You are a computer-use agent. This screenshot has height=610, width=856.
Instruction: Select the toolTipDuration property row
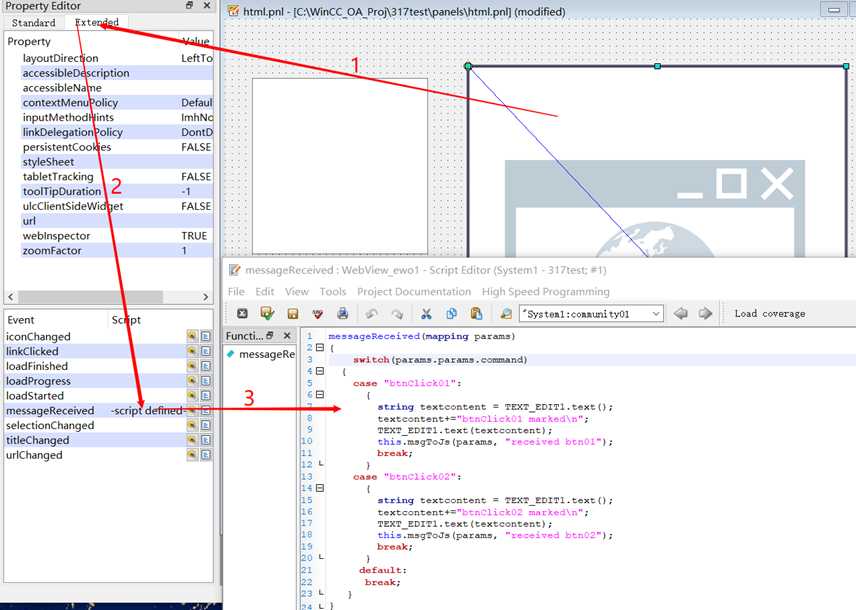(117, 192)
